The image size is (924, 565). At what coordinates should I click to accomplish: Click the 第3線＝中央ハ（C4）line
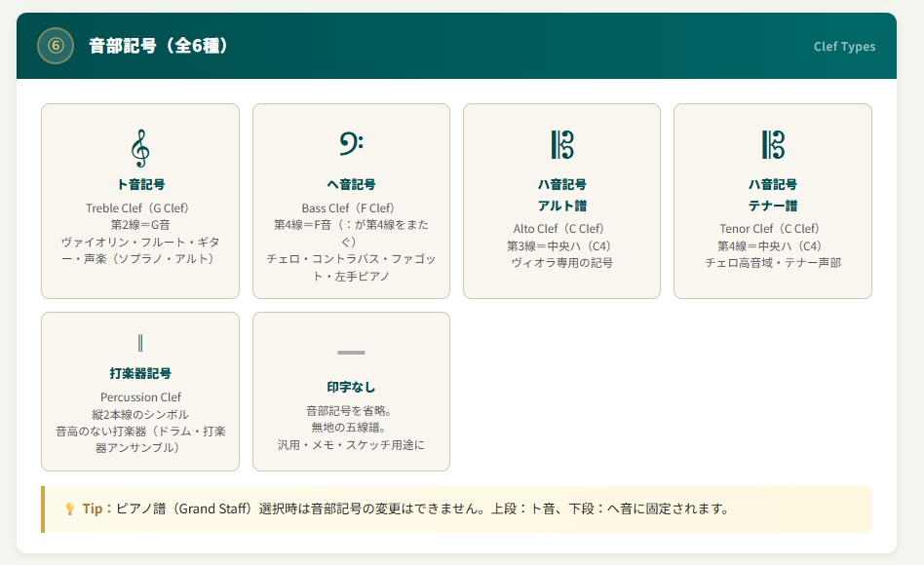pyautogui.click(x=559, y=245)
